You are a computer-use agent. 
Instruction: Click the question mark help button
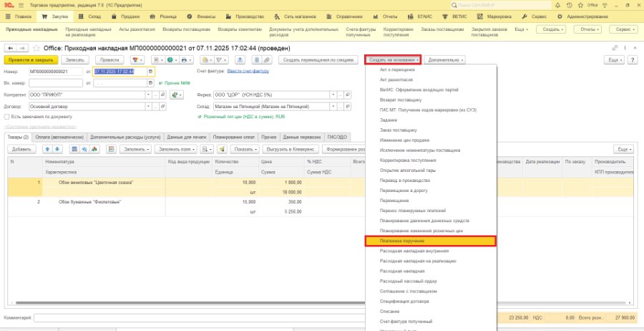[632, 60]
